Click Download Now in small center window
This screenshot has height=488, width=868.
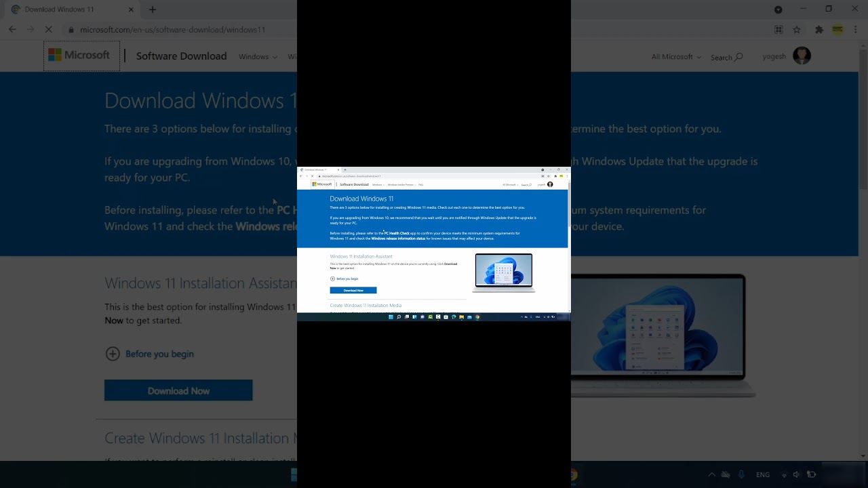pyautogui.click(x=353, y=290)
